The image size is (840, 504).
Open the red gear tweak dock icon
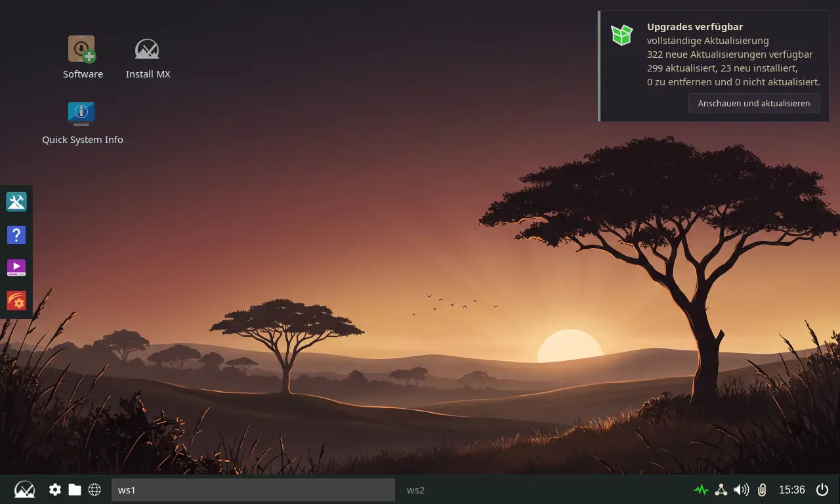(x=16, y=301)
